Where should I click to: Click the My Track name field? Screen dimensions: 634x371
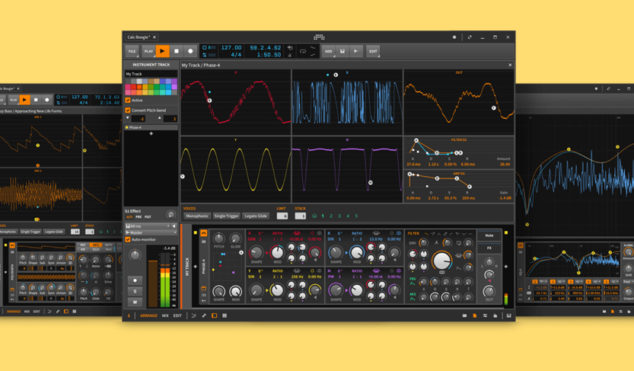(x=151, y=74)
